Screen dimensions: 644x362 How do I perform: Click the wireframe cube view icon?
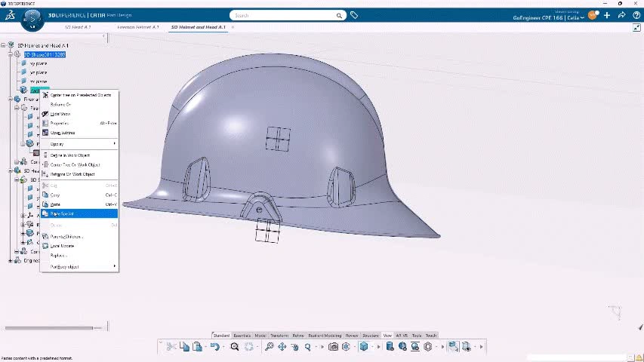[346, 347]
